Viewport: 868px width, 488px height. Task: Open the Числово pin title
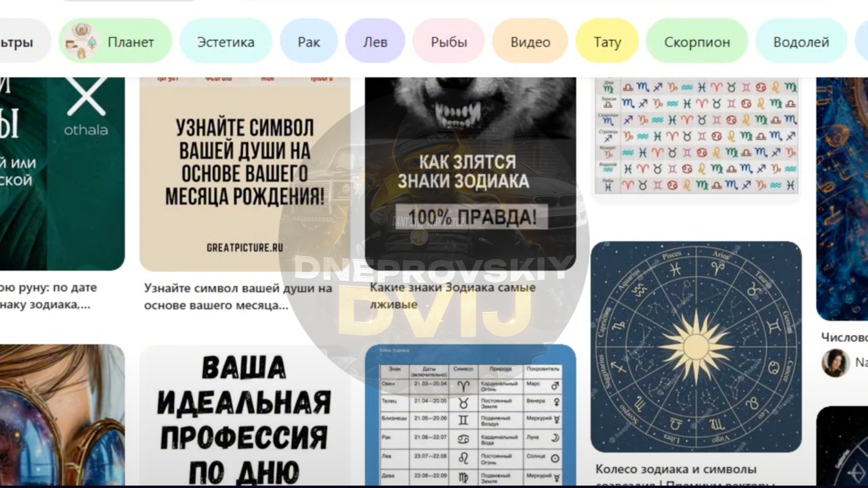click(844, 337)
